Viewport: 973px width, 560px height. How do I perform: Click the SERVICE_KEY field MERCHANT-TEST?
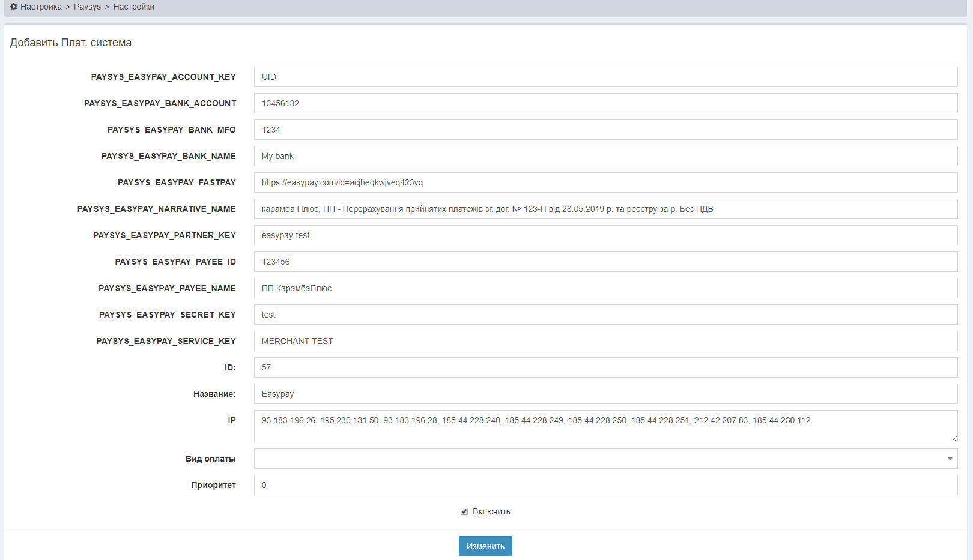[x=605, y=341]
